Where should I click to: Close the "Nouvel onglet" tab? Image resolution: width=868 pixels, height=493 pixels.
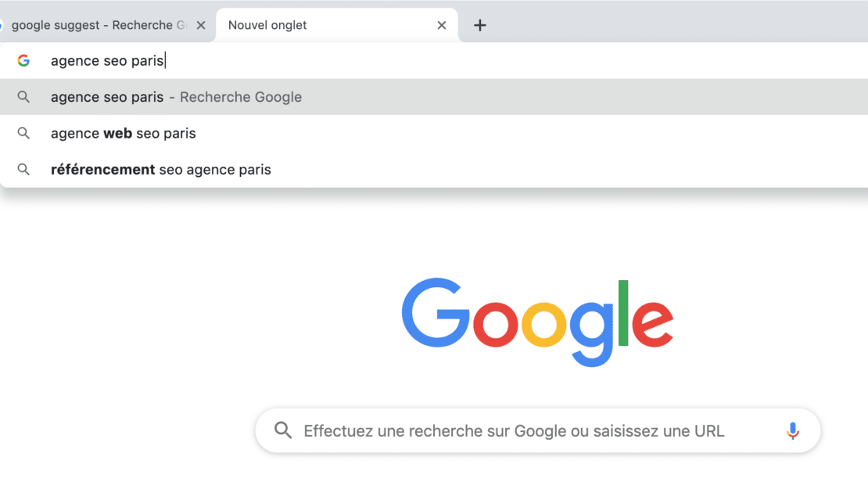tap(442, 25)
